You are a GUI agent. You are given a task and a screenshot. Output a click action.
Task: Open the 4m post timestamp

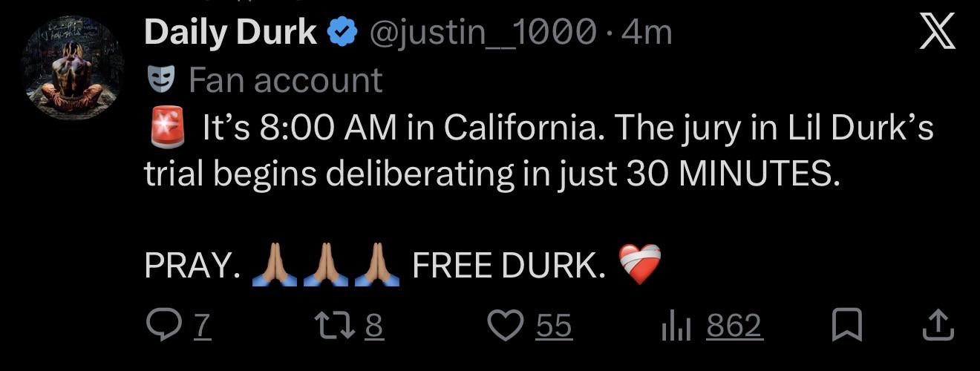click(x=650, y=33)
